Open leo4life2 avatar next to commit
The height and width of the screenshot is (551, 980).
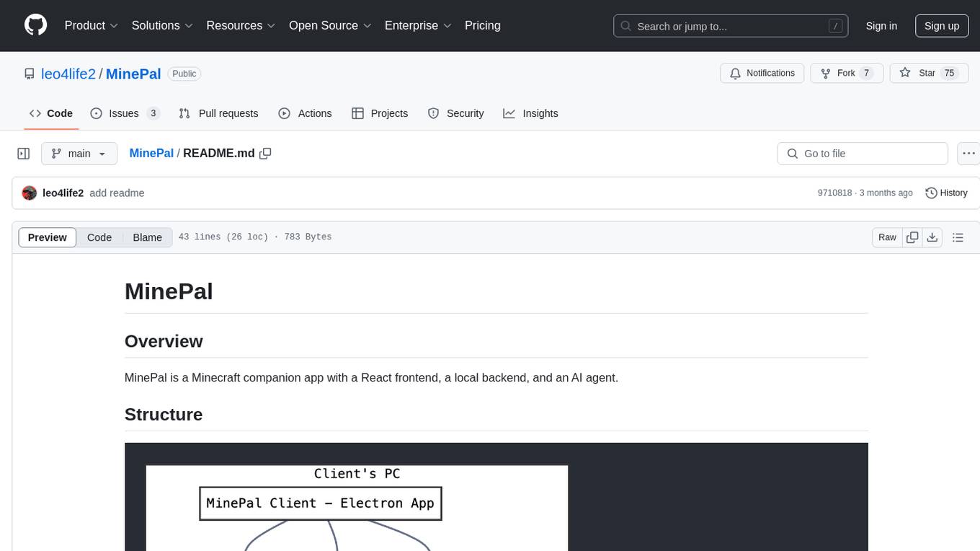(x=30, y=193)
